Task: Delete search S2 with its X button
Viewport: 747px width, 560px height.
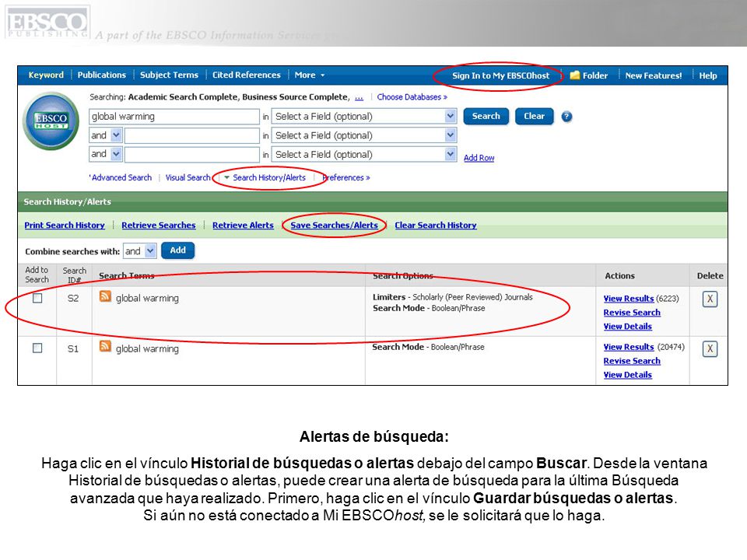Action: tap(710, 299)
